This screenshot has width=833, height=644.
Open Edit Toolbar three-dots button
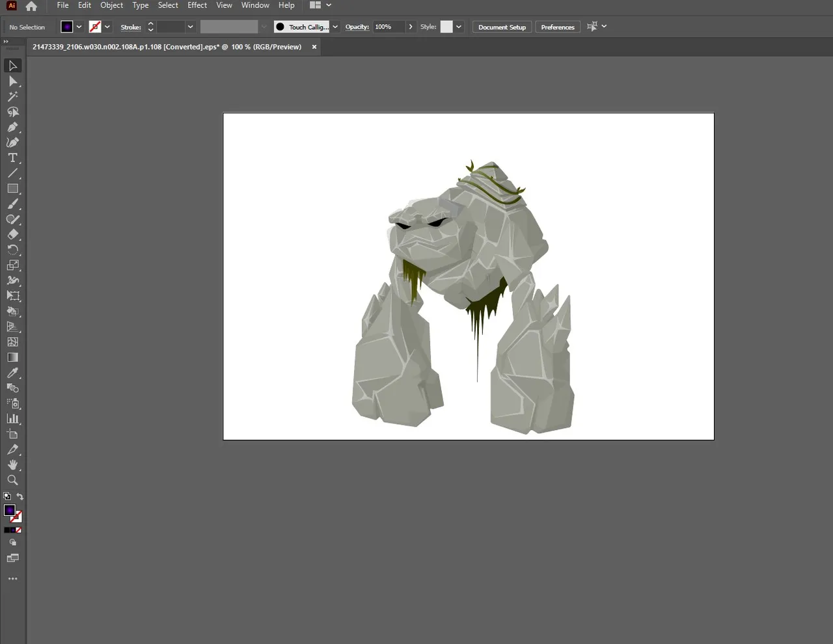12,578
